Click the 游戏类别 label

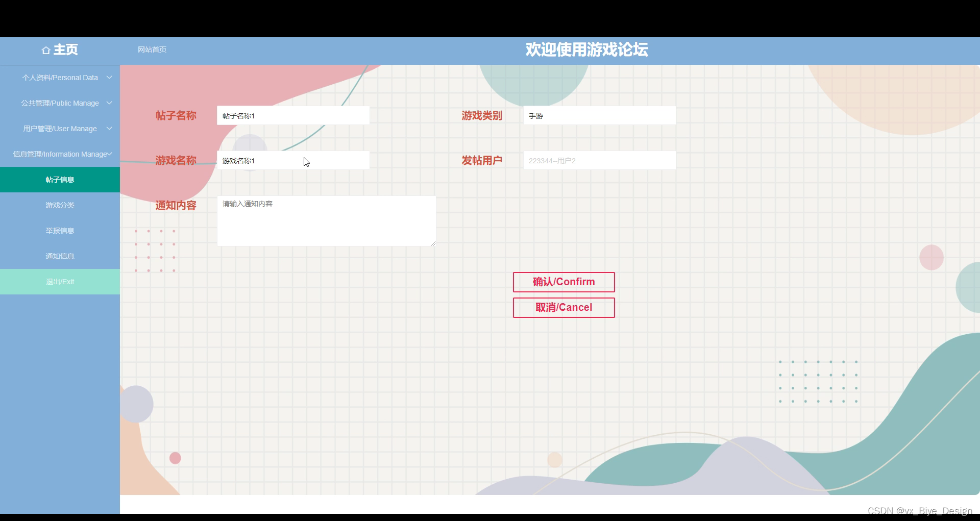pyautogui.click(x=482, y=116)
